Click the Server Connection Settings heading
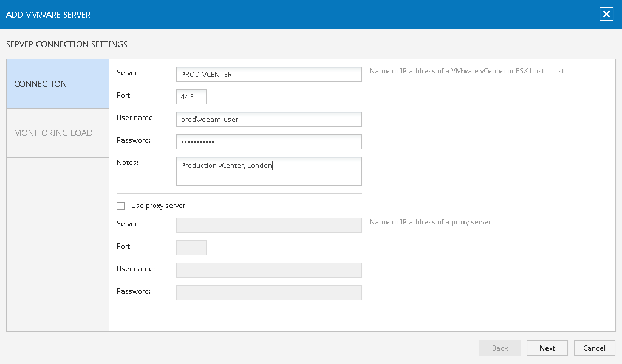The width and height of the screenshot is (622, 364). tap(67, 44)
